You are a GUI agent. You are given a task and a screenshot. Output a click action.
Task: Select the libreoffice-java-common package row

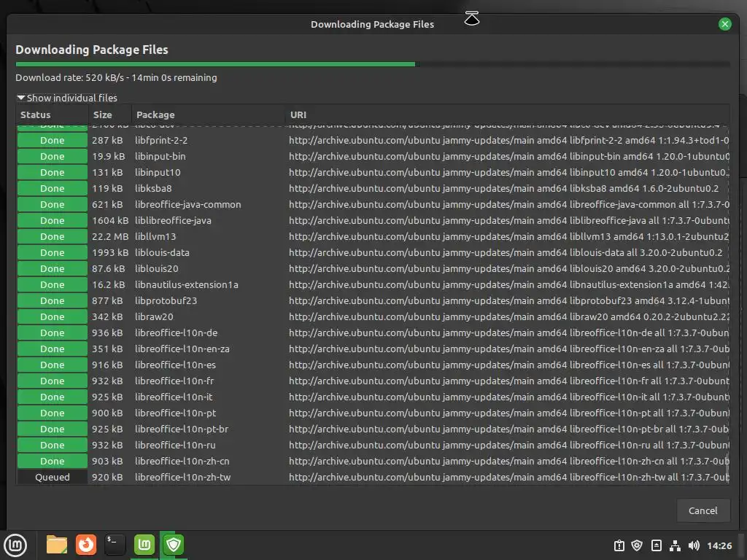coord(373,204)
